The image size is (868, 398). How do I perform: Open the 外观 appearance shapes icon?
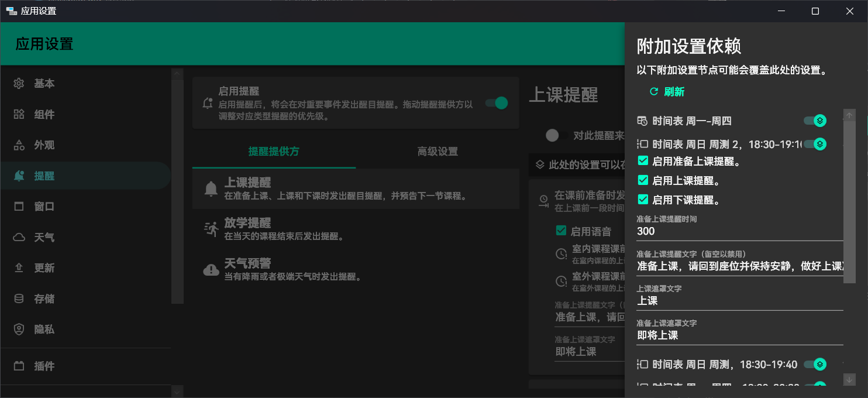coord(19,145)
